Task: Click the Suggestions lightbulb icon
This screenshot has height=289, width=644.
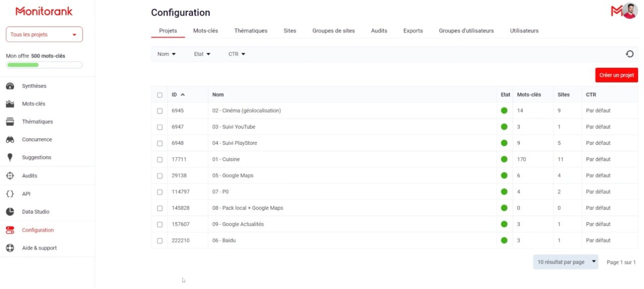Action: click(x=10, y=157)
